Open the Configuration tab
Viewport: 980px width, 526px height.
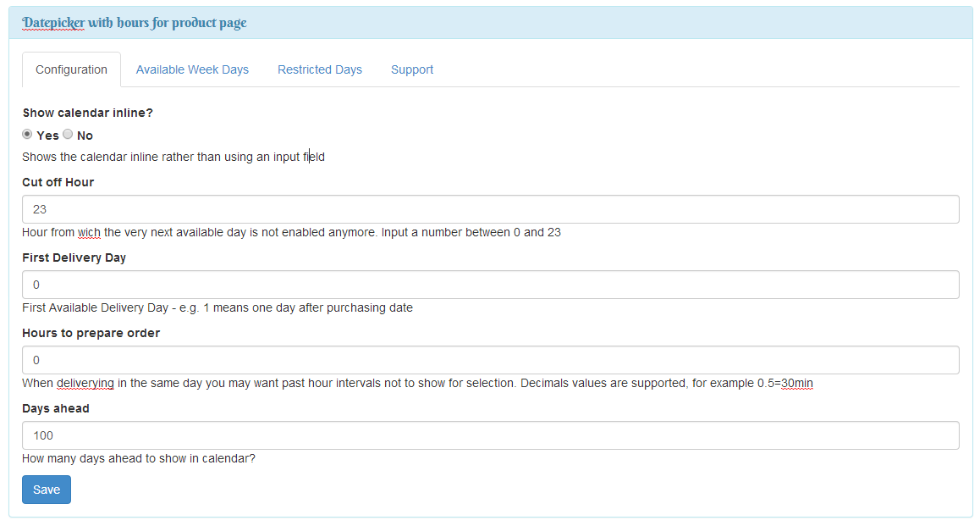[x=71, y=69]
